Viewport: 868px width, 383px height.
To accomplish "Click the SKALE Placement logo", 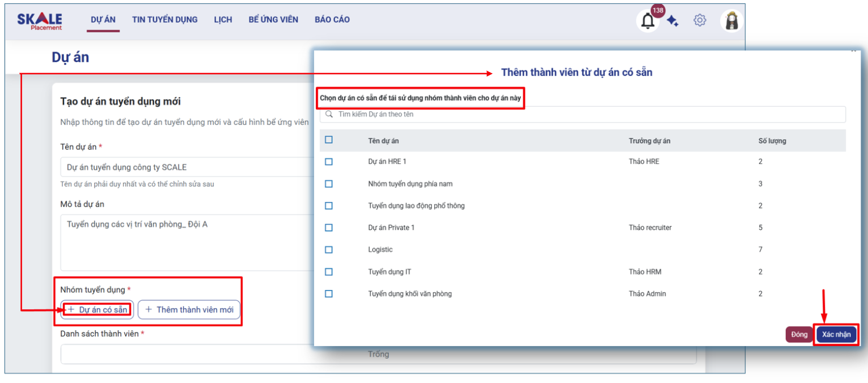I will [40, 20].
